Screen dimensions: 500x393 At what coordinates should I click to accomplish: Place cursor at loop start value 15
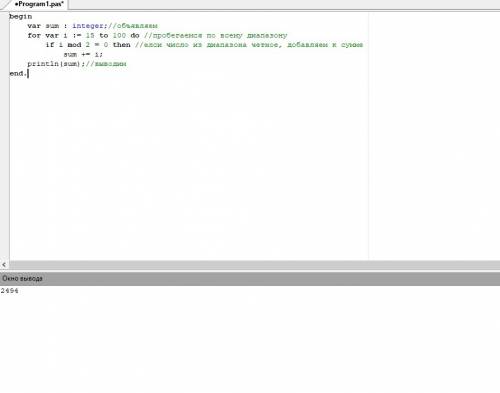(x=90, y=35)
